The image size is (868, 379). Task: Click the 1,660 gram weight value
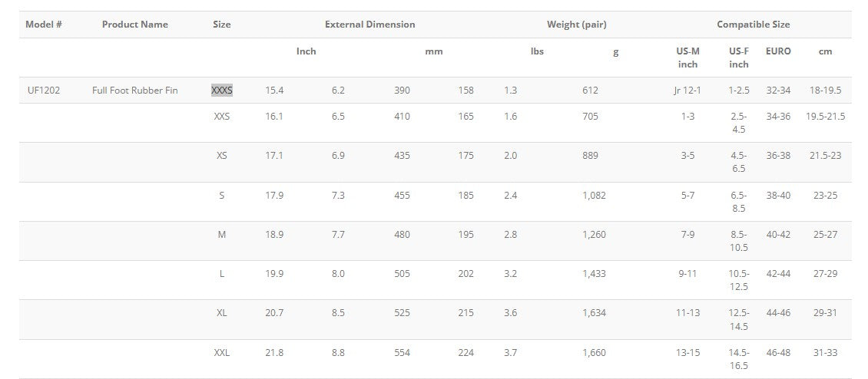(x=594, y=353)
